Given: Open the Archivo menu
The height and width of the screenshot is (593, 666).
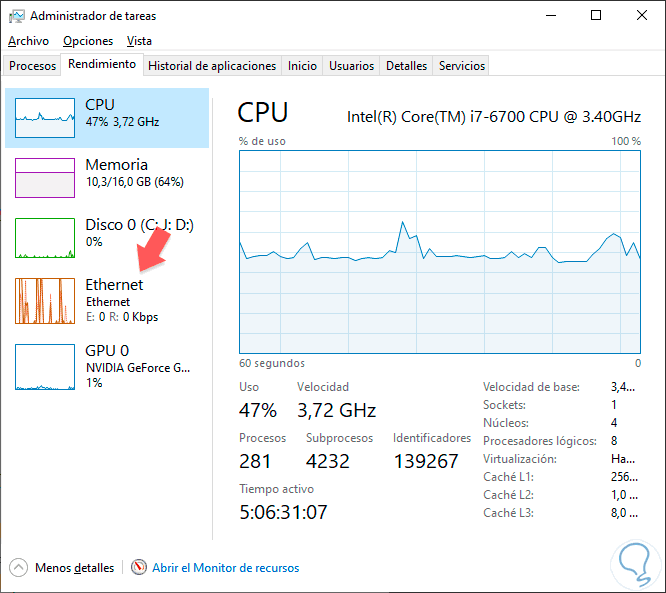Looking at the screenshot, I should [28, 41].
